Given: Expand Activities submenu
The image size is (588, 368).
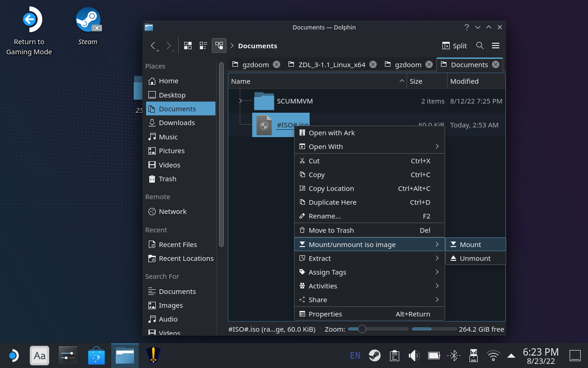Looking at the screenshot, I should click(x=369, y=286).
